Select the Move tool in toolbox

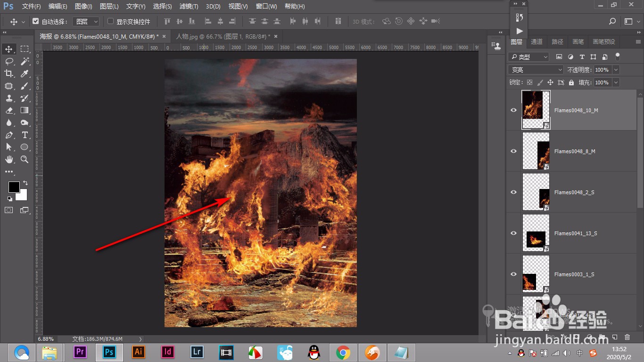9,49
